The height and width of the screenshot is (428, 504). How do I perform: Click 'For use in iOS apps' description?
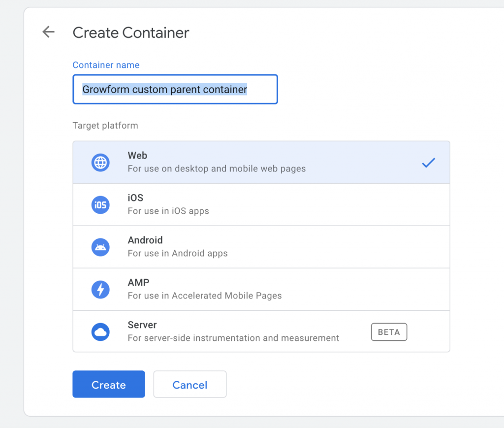[x=168, y=211]
